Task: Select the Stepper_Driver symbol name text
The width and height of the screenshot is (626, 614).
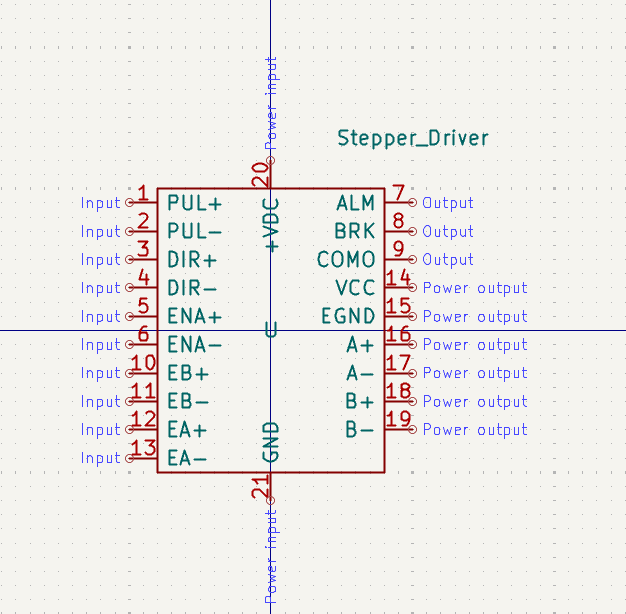Action: 413,138
